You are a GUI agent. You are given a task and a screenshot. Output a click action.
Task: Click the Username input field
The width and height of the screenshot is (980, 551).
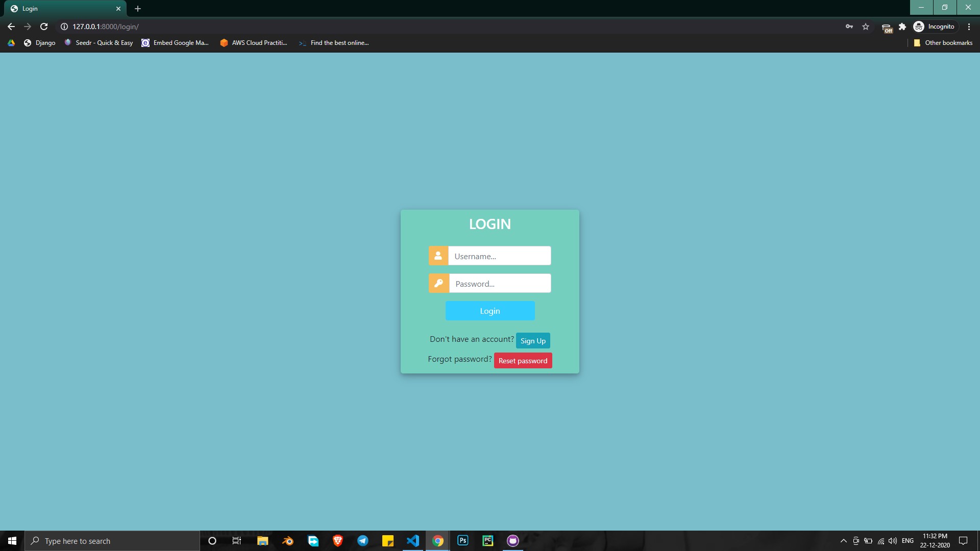pos(499,256)
